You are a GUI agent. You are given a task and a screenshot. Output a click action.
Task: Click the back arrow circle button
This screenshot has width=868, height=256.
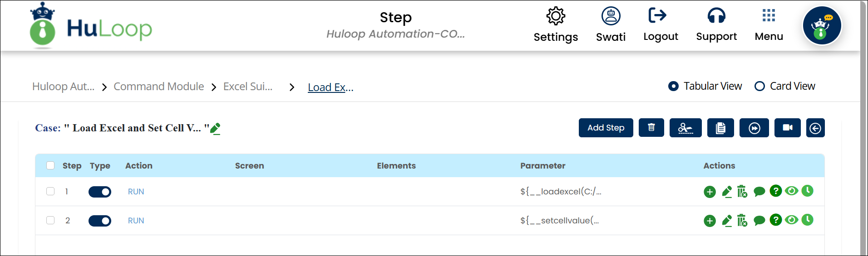(x=815, y=128)
